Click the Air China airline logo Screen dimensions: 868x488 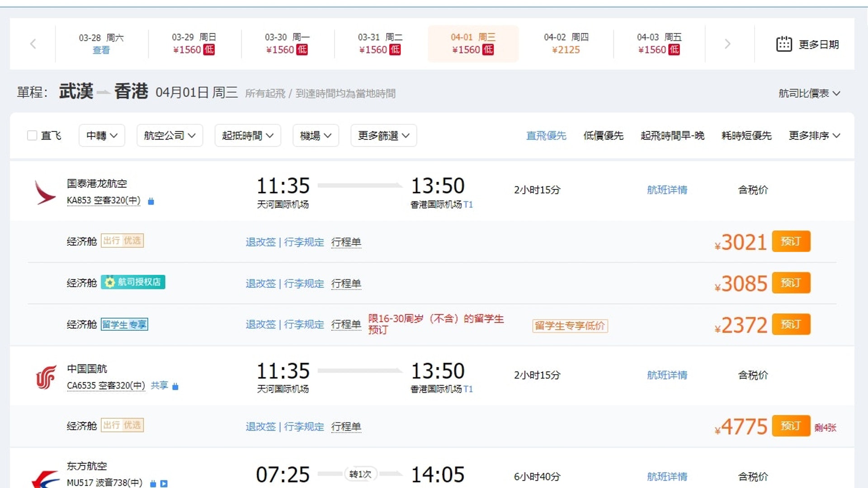coord(46,377)
